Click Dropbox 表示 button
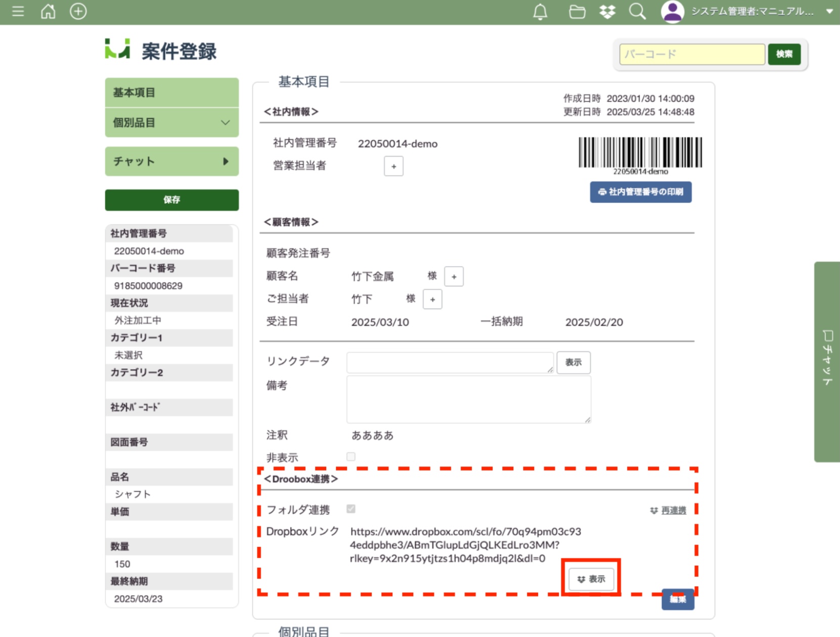 click(x=591, y=579)
